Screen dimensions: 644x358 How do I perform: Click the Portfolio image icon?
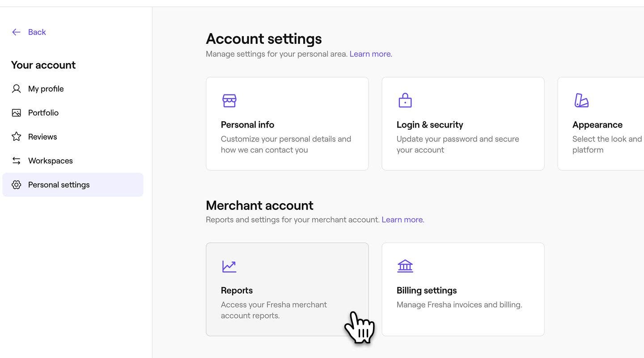(17, 113)
